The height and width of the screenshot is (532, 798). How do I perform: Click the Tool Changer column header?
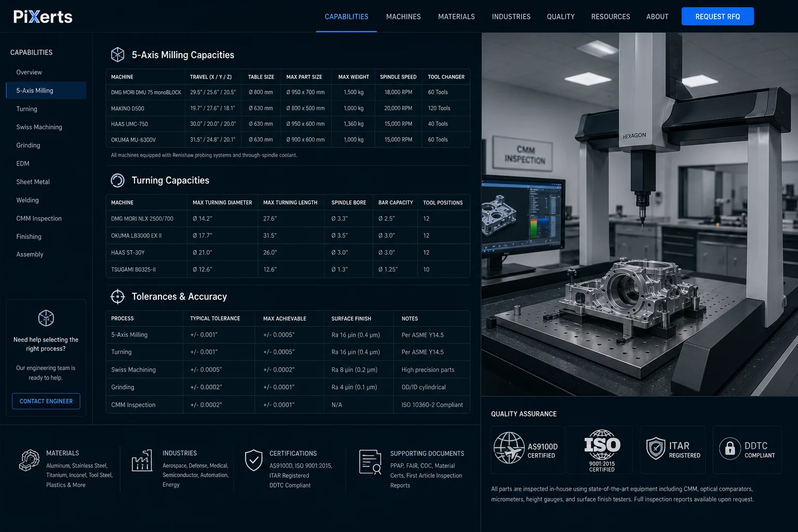pos(446,77)
